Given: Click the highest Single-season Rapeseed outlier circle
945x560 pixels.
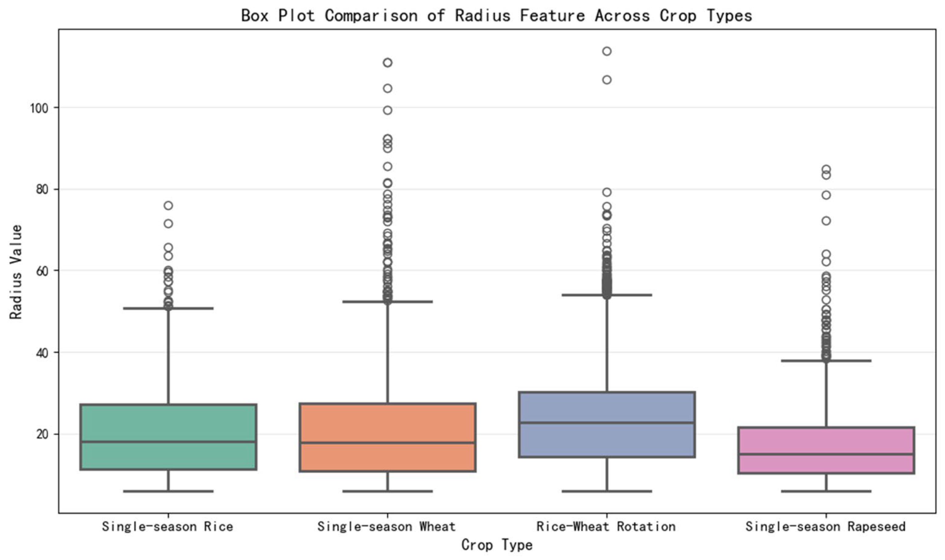Looking at the screenshot, I should click(x=826, y=169).
